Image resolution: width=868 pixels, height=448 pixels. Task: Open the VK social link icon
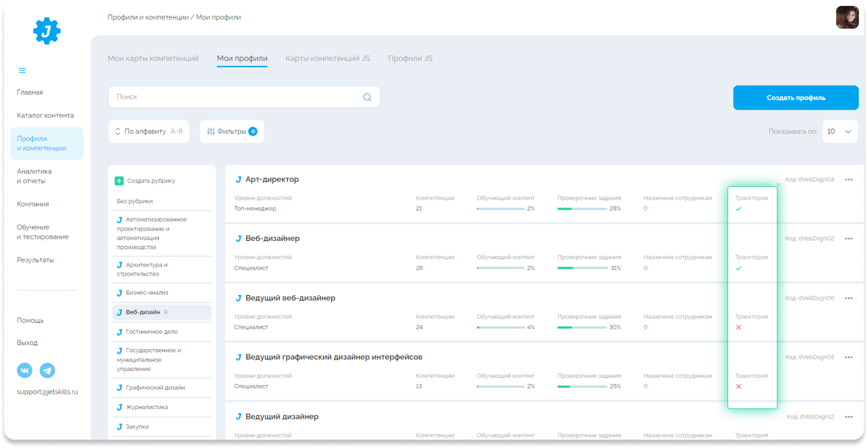tap(24, 370)
